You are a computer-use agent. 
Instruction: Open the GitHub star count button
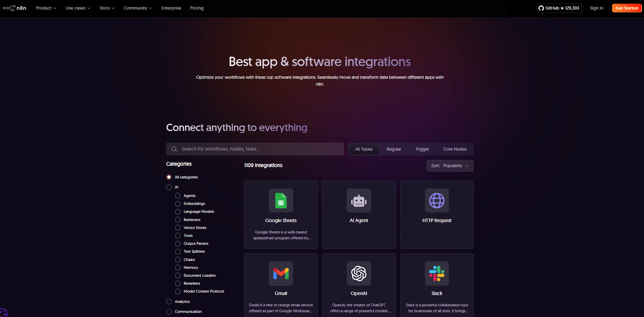(x=559, y=8)
